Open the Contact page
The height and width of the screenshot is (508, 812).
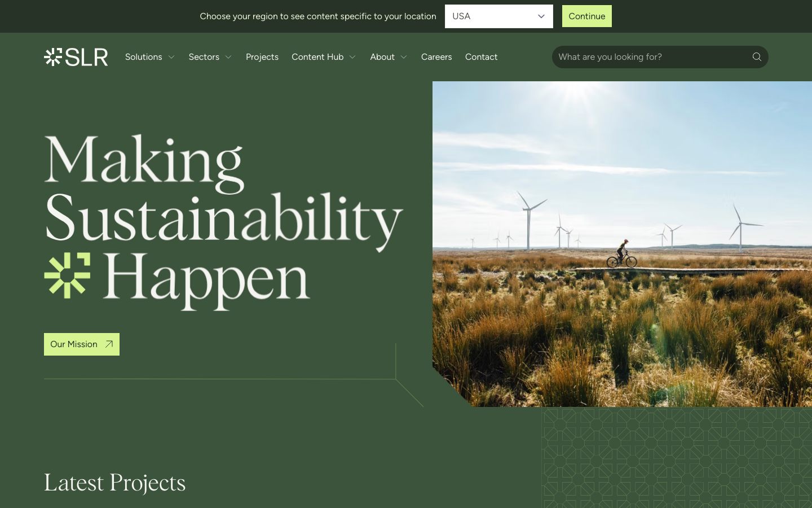[481, 57]
